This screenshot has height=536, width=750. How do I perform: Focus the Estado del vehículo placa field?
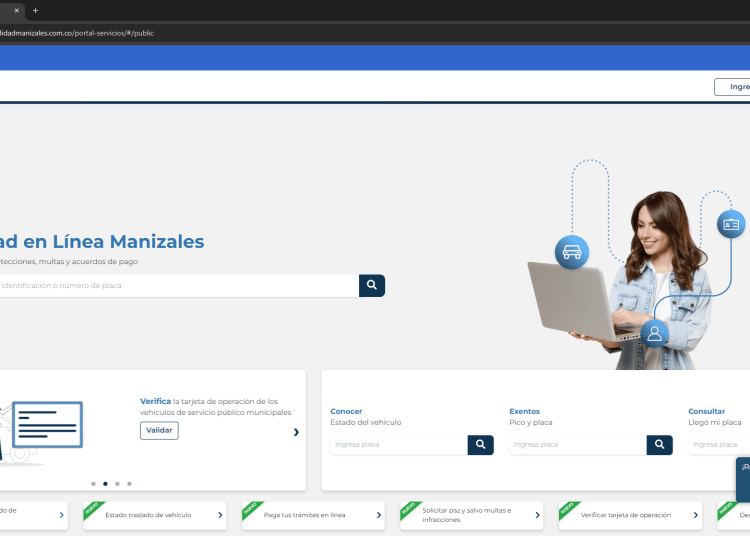click(399, 445)
